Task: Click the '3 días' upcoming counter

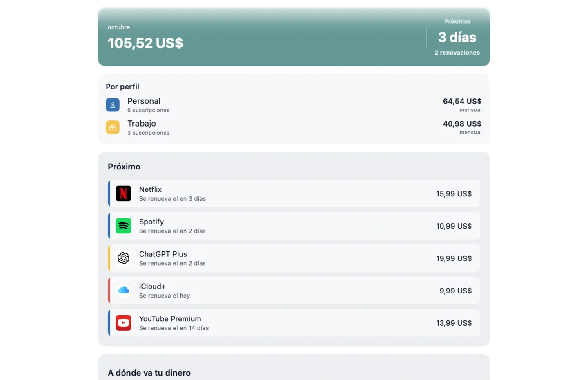Action: click(457, 37)
